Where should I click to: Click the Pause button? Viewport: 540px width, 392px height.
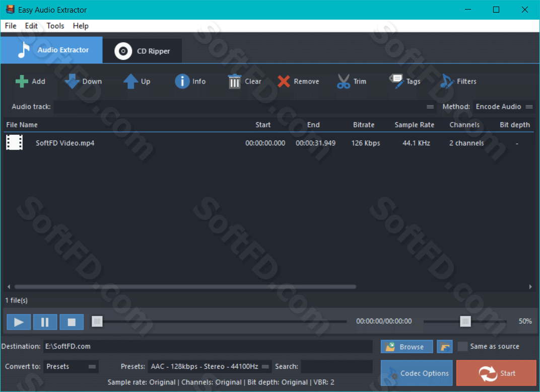(x=45, y=322)
